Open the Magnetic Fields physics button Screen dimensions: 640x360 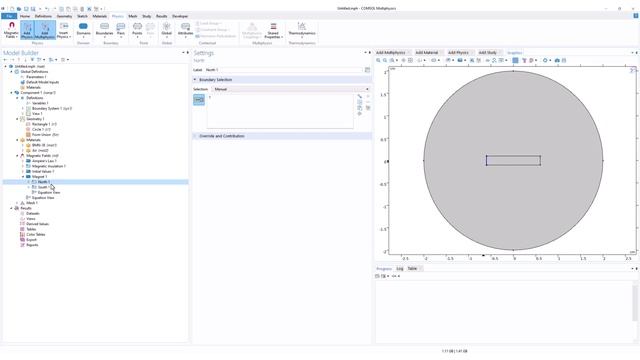[x=11, y=30]
